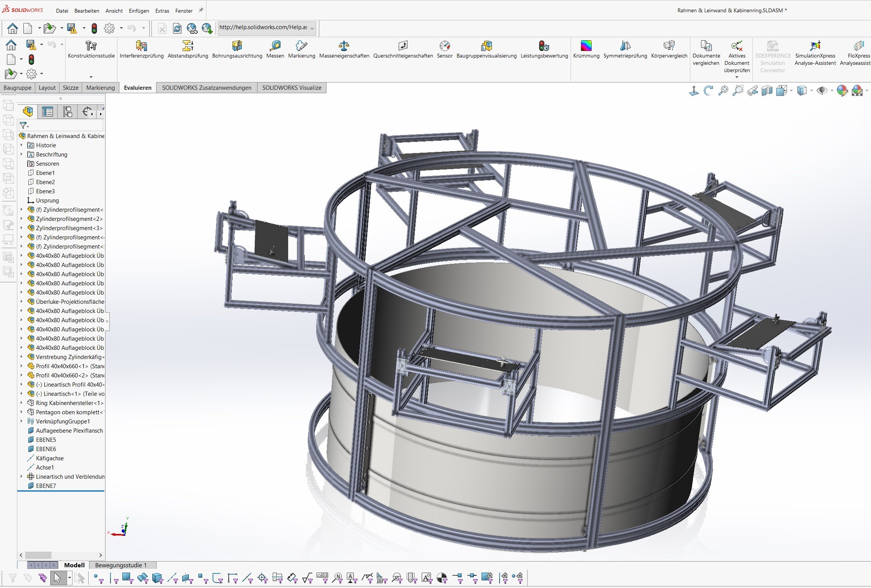The image size is (871, 588).
Task: Open Symmetrieprüfung
Action: 625,50
